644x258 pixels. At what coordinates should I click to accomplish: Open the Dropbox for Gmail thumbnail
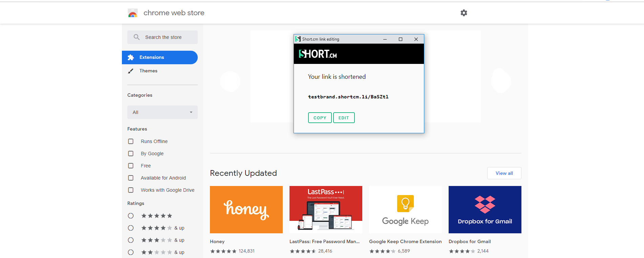coord(485,210)
